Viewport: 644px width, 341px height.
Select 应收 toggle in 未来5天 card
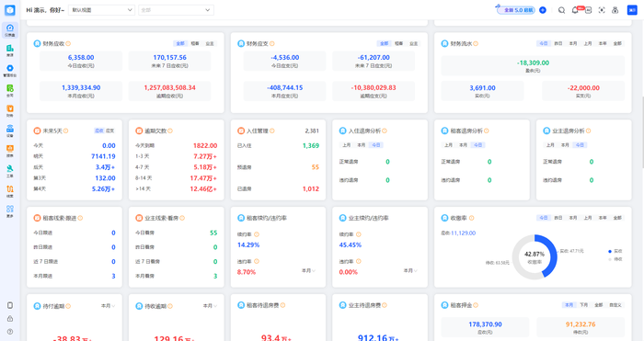tap(99, 131)
